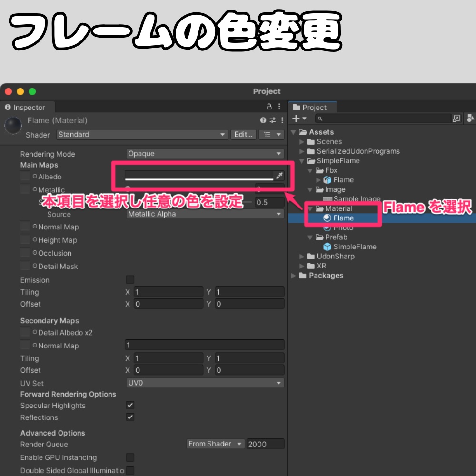Screen dimensions: 476x476
Task: Open the Inspector three-dot menu icon
Action: click(280, 107)
